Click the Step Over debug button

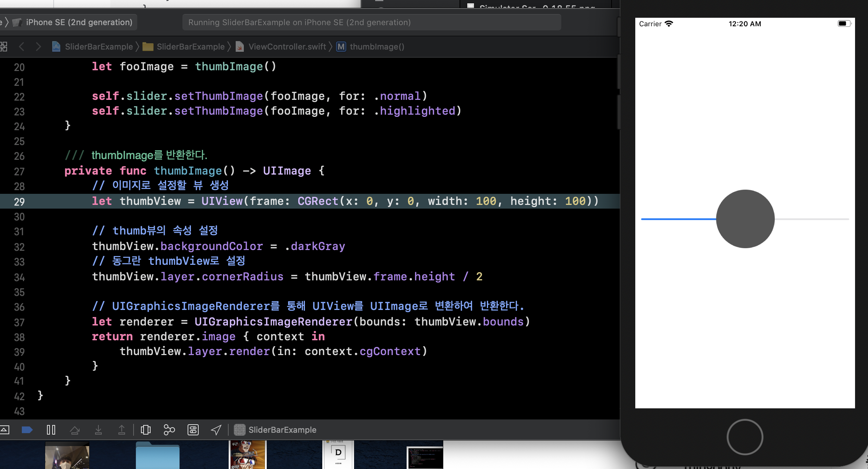[x=75, y=430]
